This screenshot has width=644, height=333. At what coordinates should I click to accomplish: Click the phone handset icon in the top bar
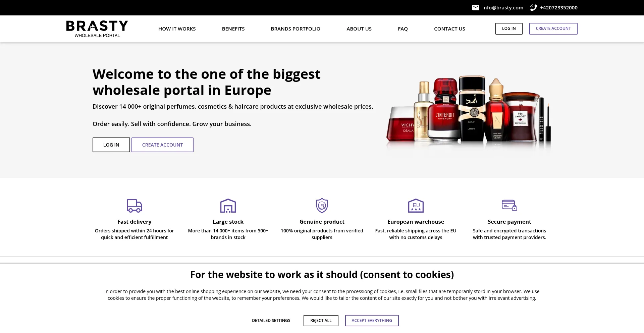pos(533,8)
